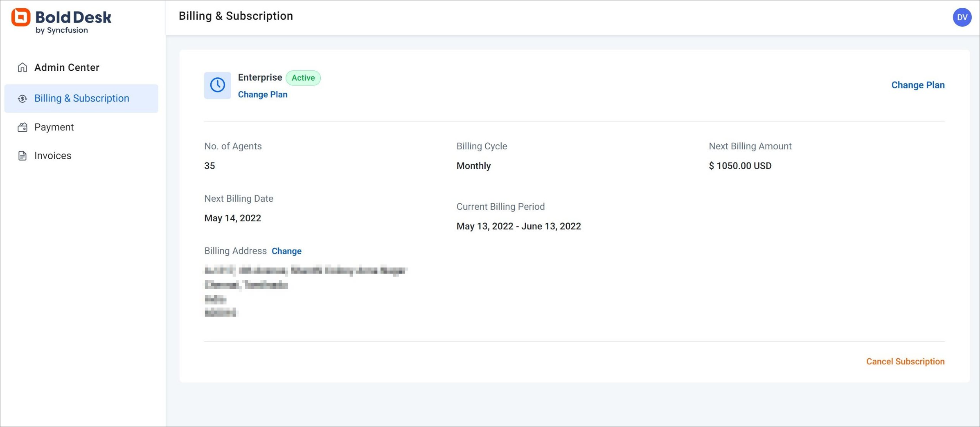The height and width of the screenshot is (427, 980).
Task: Click the 'by Syncfusion' logo text
Action: tap(62, 30)
